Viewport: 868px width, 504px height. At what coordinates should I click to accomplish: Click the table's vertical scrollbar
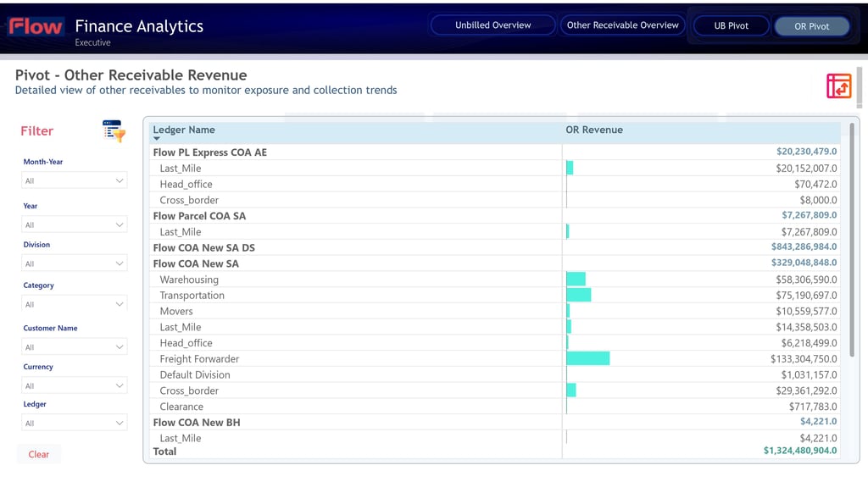pyautogui.click(x=851, y=240)
